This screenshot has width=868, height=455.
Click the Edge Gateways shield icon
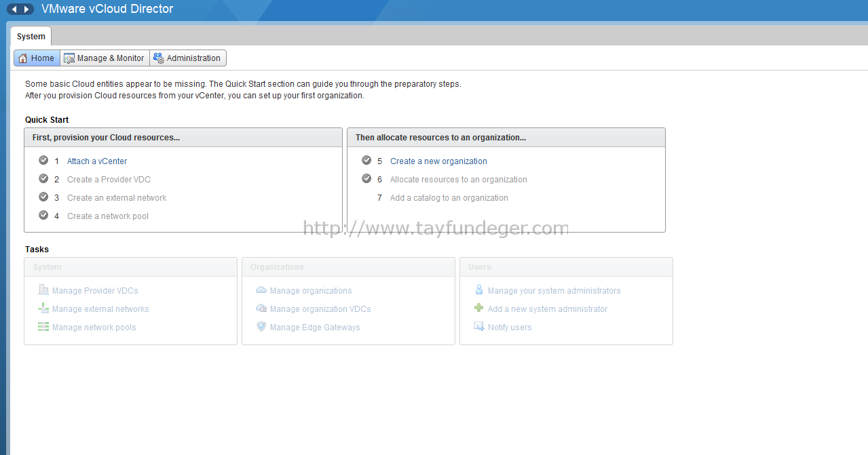click(x=261, y=327)
